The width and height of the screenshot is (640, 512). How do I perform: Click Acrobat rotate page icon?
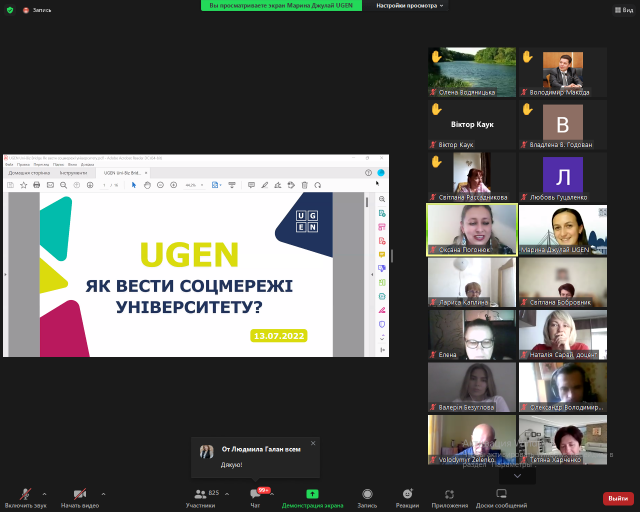click(x=318, y=185)
